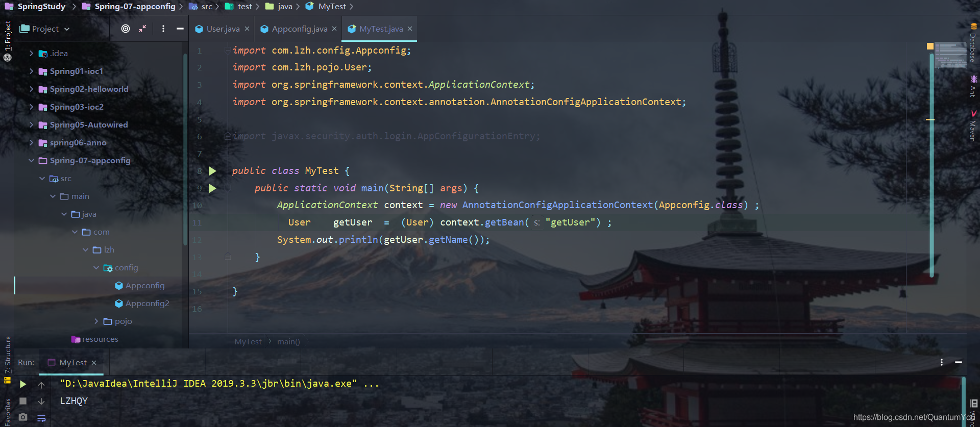Collapse the config package

[x=96, y=267]
